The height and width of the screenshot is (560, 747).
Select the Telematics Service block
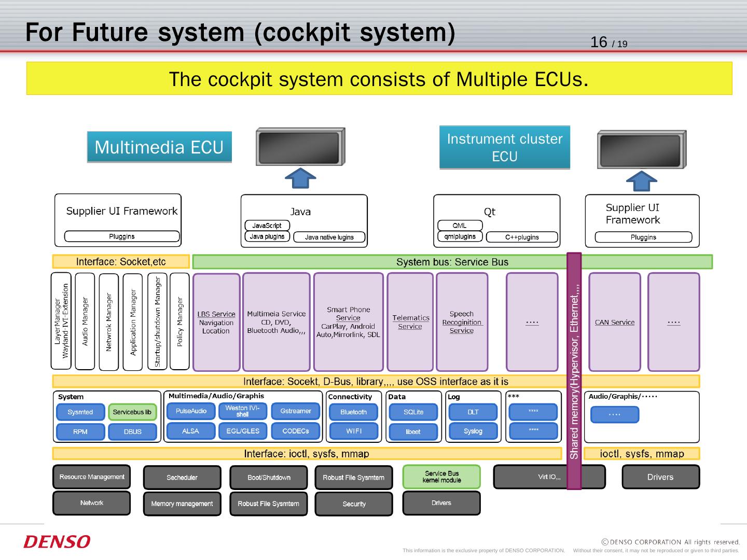pos(410,322)
